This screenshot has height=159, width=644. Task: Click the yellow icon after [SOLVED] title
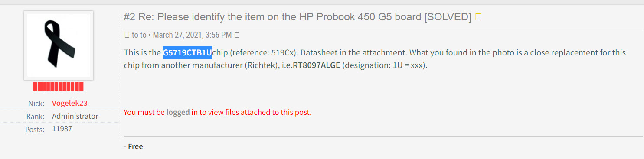pyautogui.click(x=478, y=17)
